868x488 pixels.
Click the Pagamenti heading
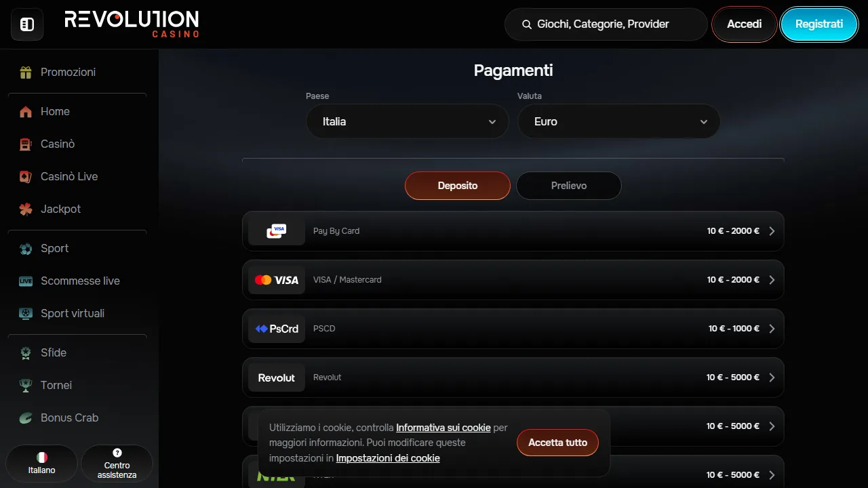[x=513, y=70]
